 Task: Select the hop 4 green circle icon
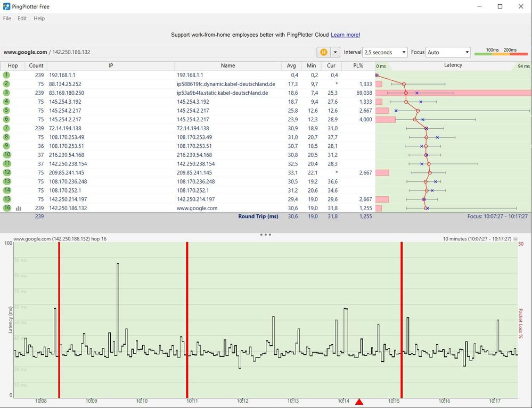[x=6, y=101]
